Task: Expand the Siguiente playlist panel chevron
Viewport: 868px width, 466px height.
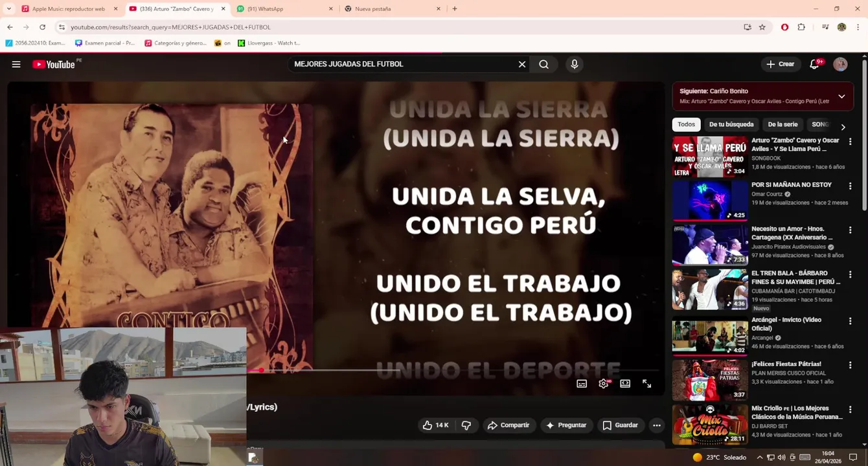Action: (841, 96)
